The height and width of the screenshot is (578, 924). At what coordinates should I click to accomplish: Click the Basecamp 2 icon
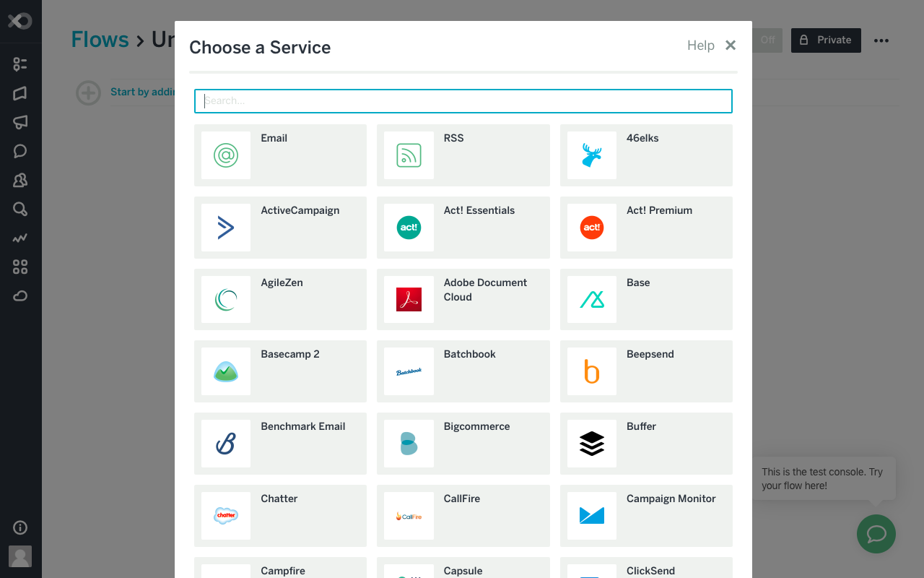[x=226, y=371]
